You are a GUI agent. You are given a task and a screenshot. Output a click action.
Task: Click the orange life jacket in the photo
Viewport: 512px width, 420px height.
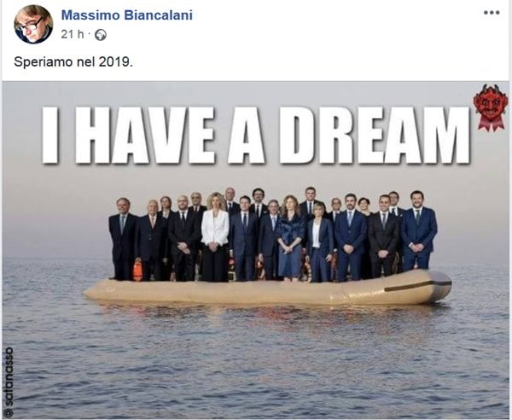(137, 270)
